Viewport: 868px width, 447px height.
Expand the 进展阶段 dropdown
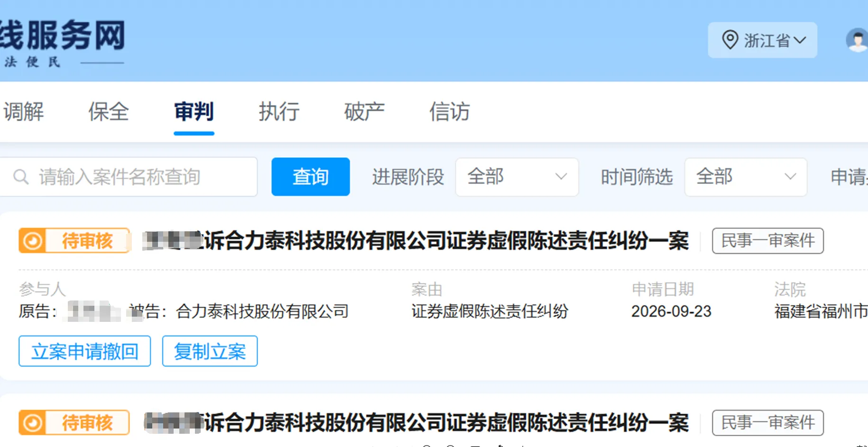(x=517, y=177)
